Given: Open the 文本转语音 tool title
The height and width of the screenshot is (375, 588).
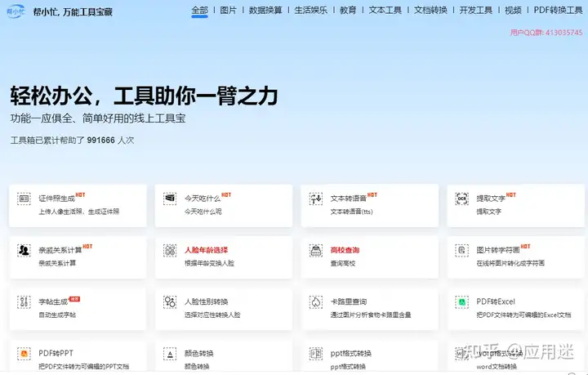Looking at the screenshot, I should click(x=349, y=199).
